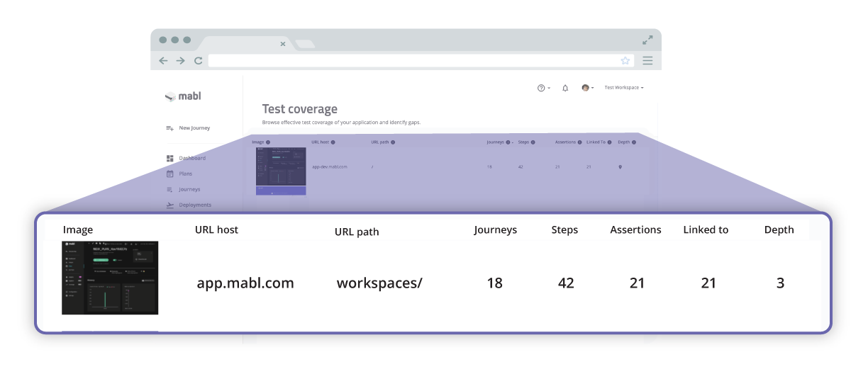Click info icon next to Image header
The width and height of the screenshot is (868, 374).
point(268,142)
